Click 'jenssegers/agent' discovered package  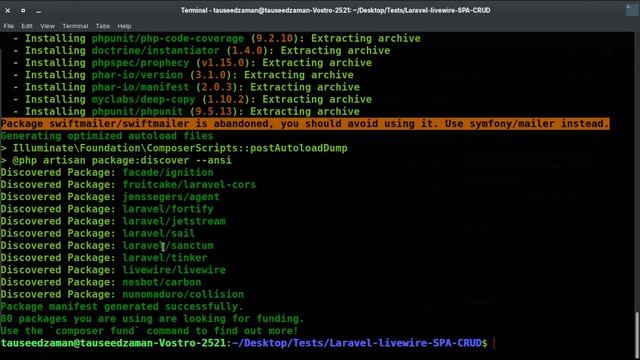(x=171, y=197)
